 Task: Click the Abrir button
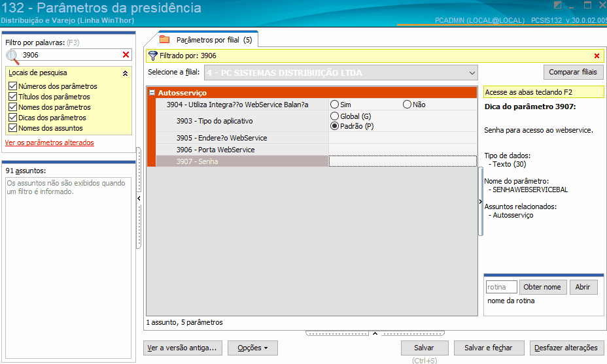pos(583,287)
